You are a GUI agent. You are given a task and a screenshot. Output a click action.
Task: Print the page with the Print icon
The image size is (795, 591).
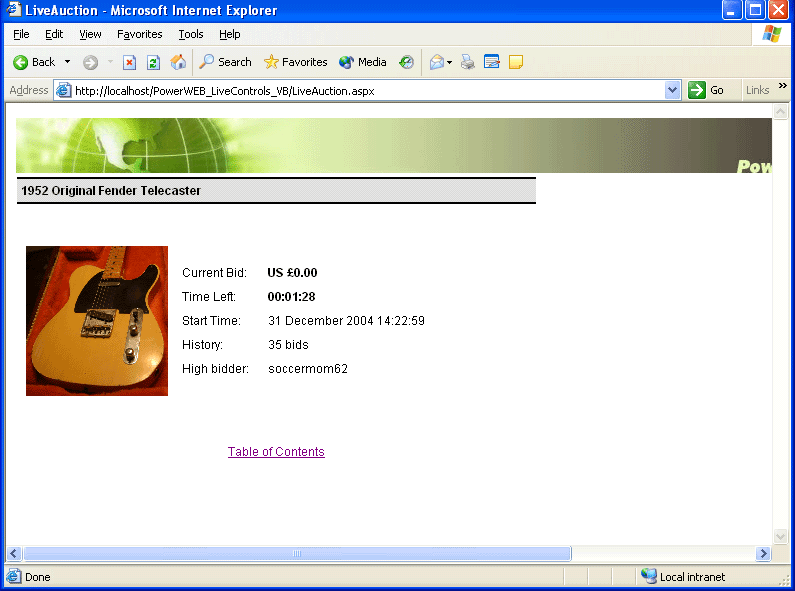(467, 62)
